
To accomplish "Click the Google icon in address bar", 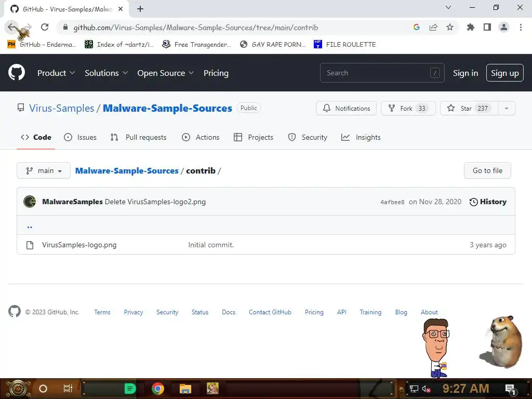I will pyautogui.click(x=417, y=27).
